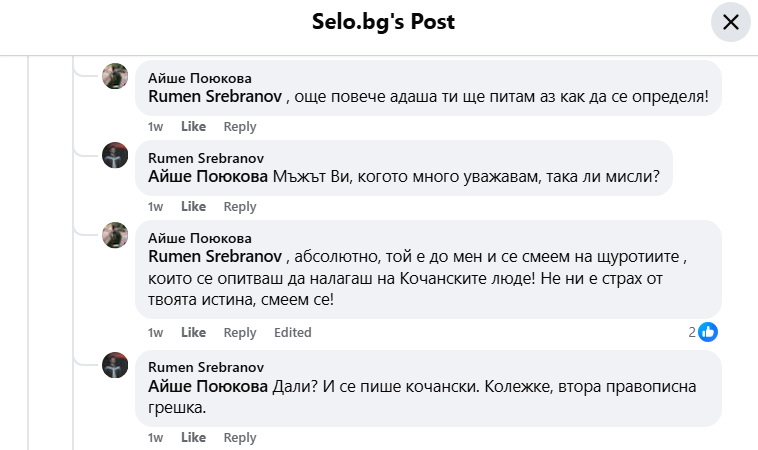Like the comment asking 'така ли мисли?'
Screen dimensions: 758x450
(x=193, y=207)
